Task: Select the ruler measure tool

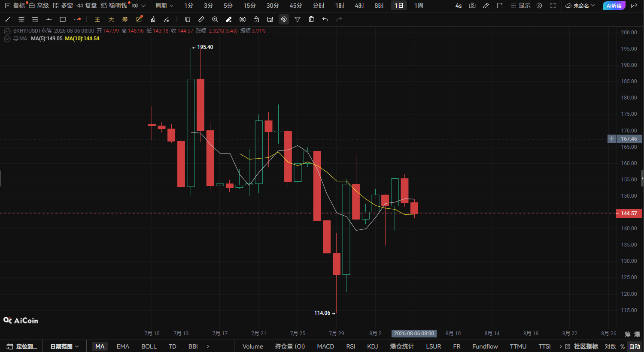Action: [x=201, y=19]
